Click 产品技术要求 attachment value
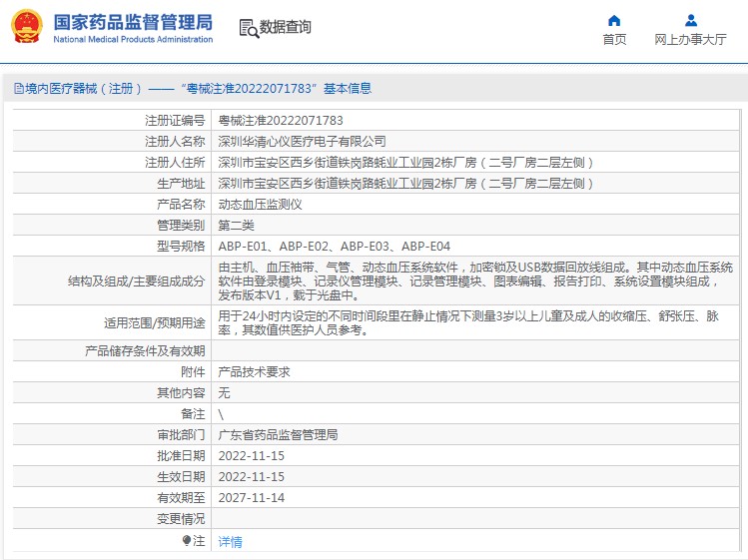The image size is (748, 560). [254, 372]
